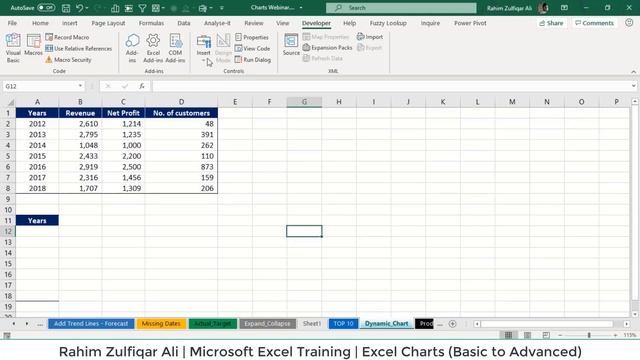Open the Power Pivot tab

pyautogui.click(x=470, y=23)
